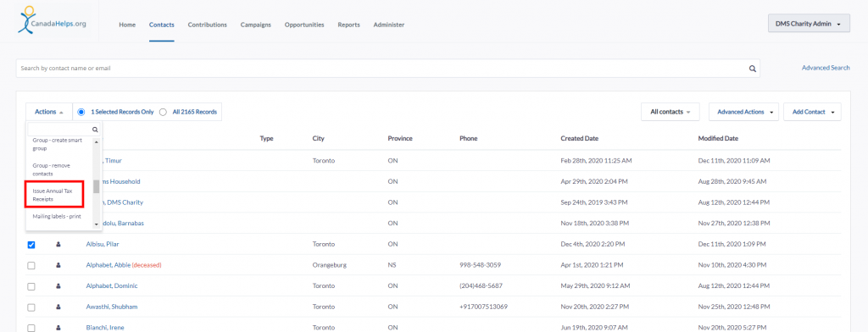Open contact Albisu, Pilar

coord(103,244)
